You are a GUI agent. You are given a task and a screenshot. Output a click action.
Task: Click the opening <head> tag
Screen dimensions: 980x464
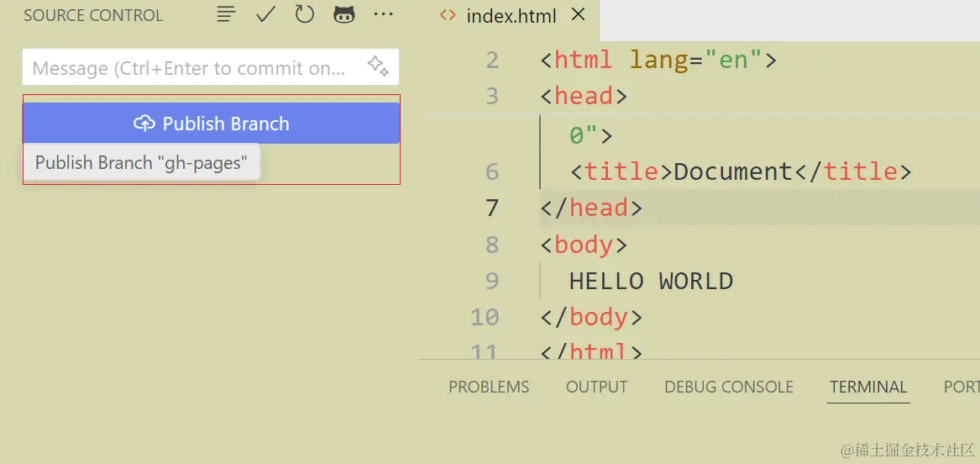point(584,97)
